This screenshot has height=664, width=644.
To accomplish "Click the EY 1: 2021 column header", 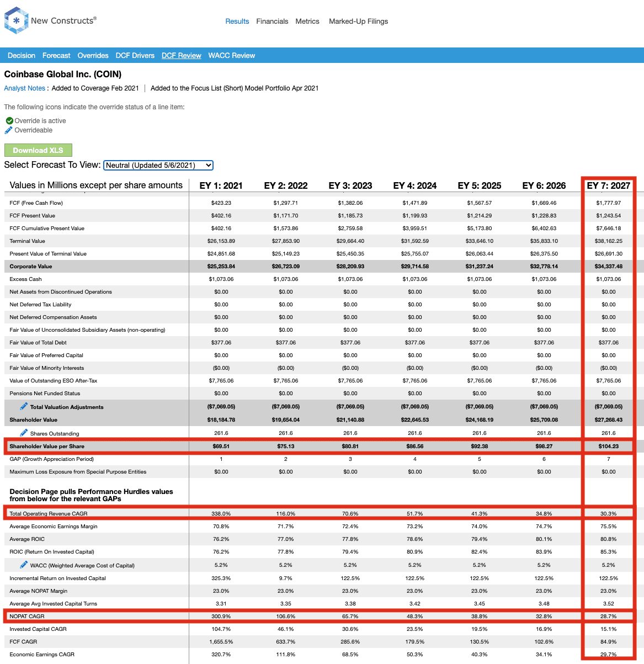I will [x=221, y=185].
